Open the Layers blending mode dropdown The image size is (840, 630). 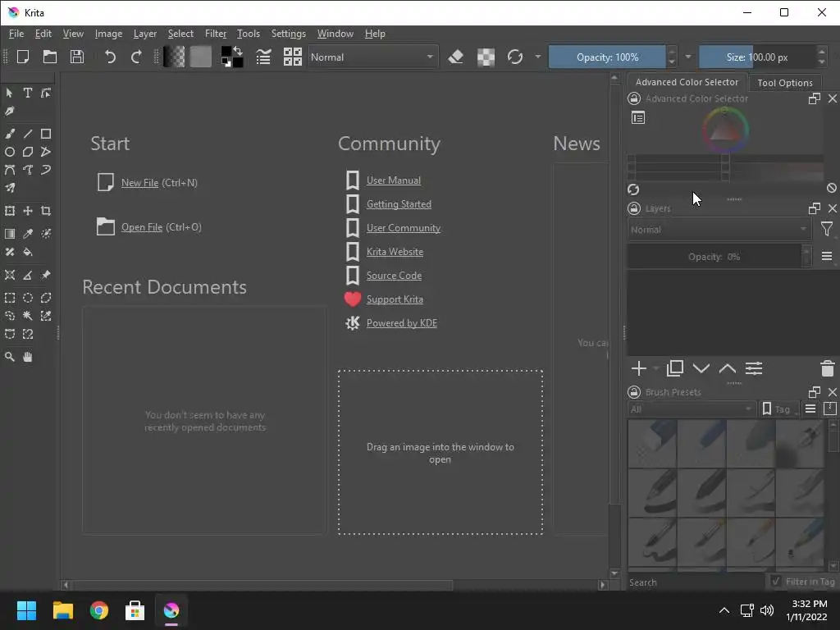(719, 230)
